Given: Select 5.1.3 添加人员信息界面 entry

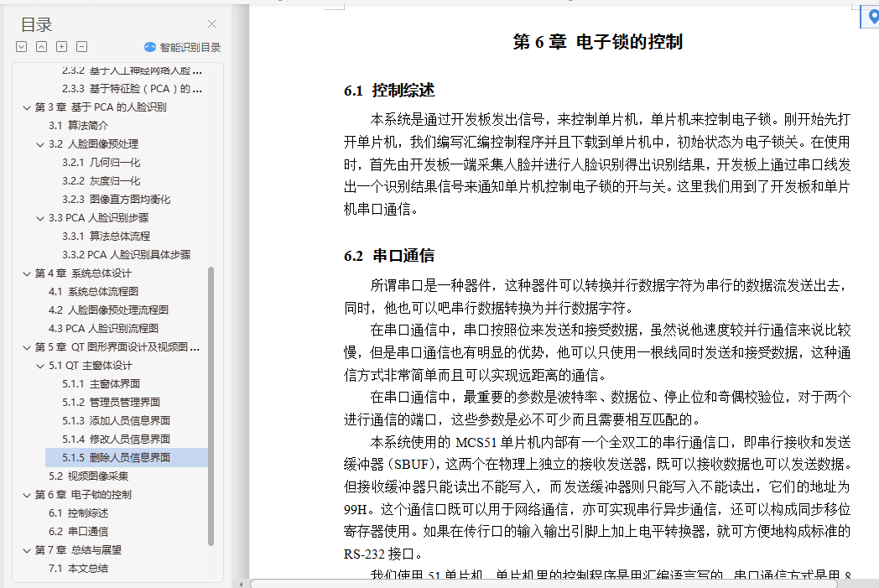Looking at the screenshot, I should pos(116,421).
